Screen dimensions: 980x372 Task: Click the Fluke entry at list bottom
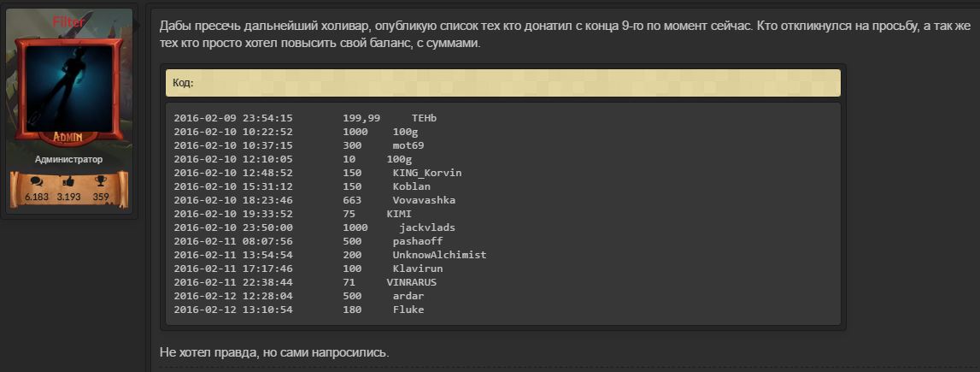point(408,310)
